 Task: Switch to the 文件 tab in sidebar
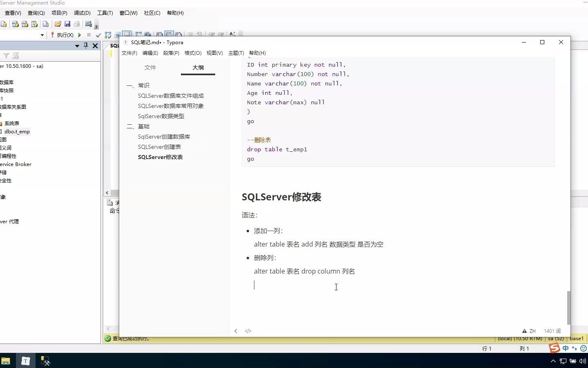pos(150,67)
